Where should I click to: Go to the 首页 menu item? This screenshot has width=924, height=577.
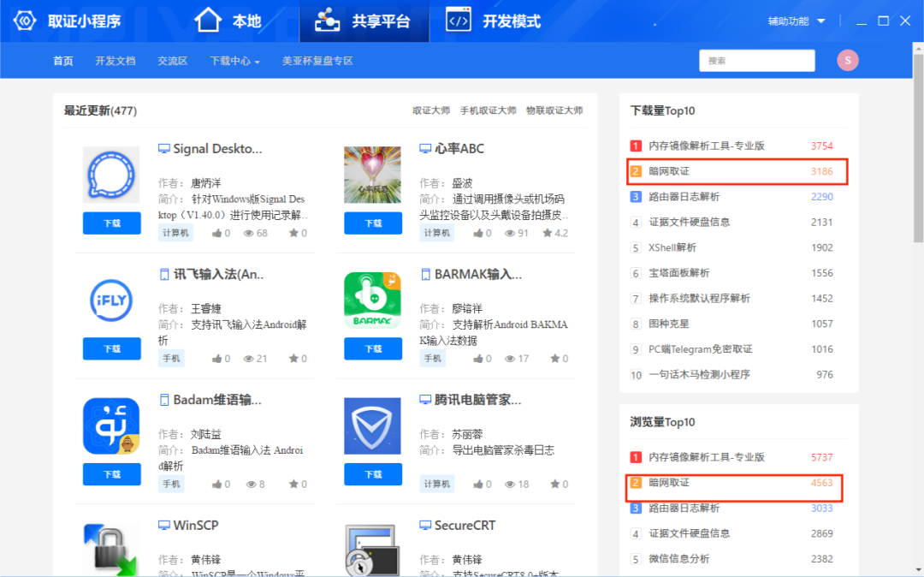[x=63, y=61]
